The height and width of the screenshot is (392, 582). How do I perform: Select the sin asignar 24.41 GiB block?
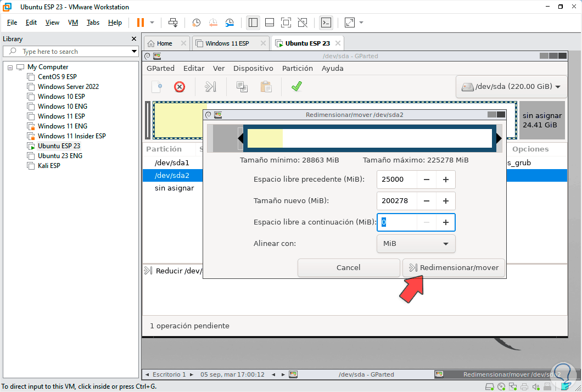pyautogui.click(x=542, y=120)
